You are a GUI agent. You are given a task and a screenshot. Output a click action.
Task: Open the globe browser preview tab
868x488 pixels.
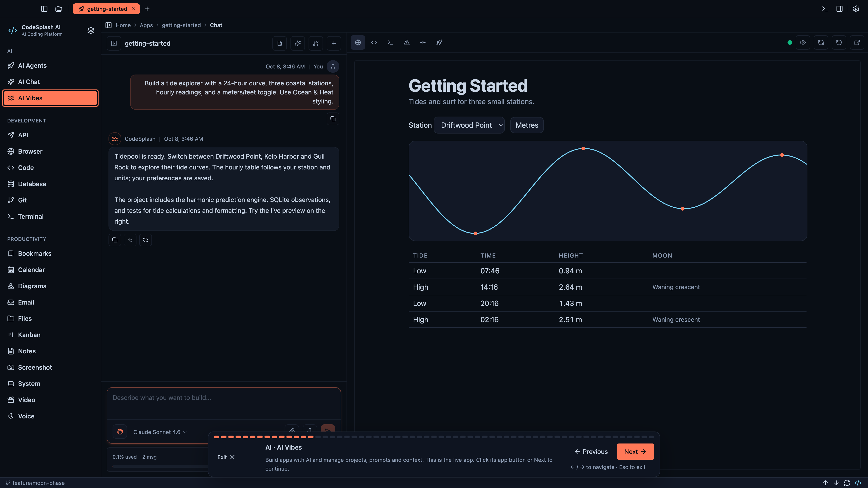[358, 42]
